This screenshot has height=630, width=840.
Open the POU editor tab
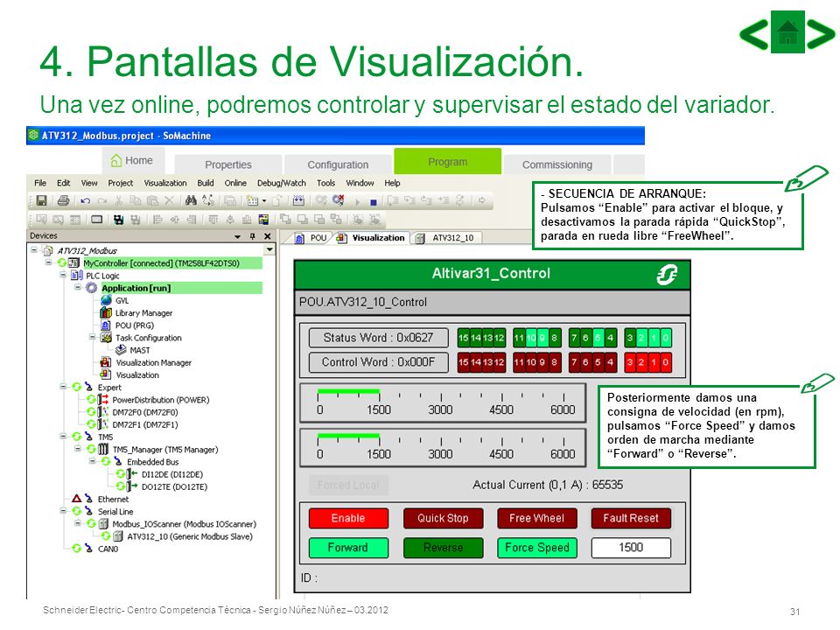click(313, 238)
